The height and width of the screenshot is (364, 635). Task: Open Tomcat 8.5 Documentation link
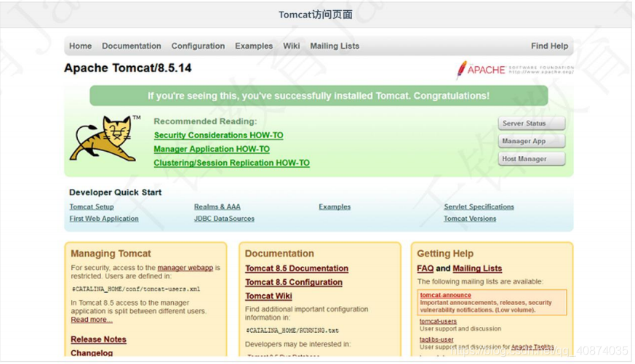coord(297,269)
